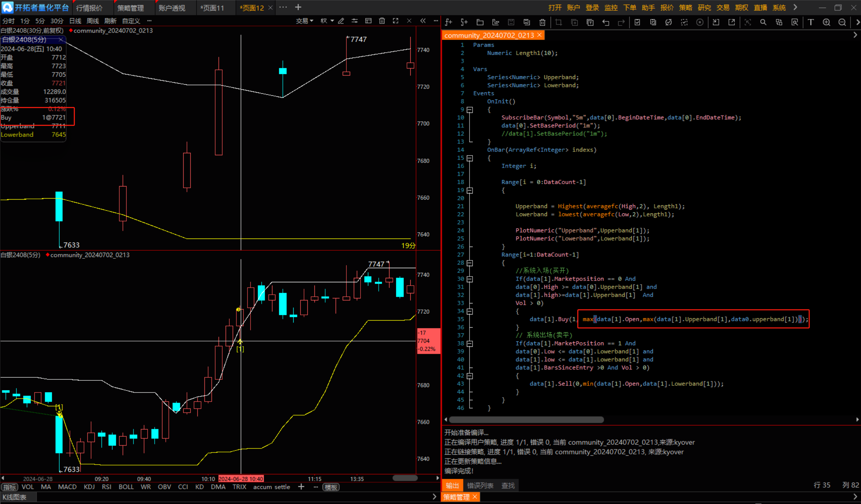
Task: Click the save-all double-disk icon
Action: click(526, 22)
